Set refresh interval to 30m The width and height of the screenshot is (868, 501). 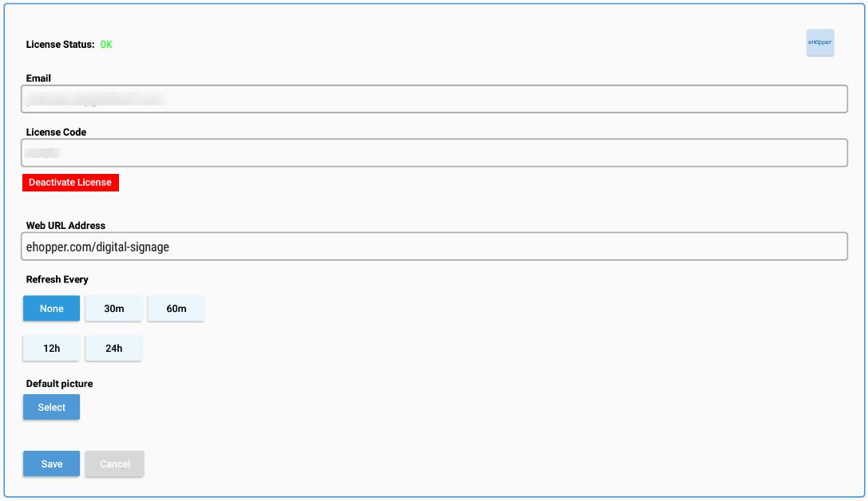[x=114, y=309]
